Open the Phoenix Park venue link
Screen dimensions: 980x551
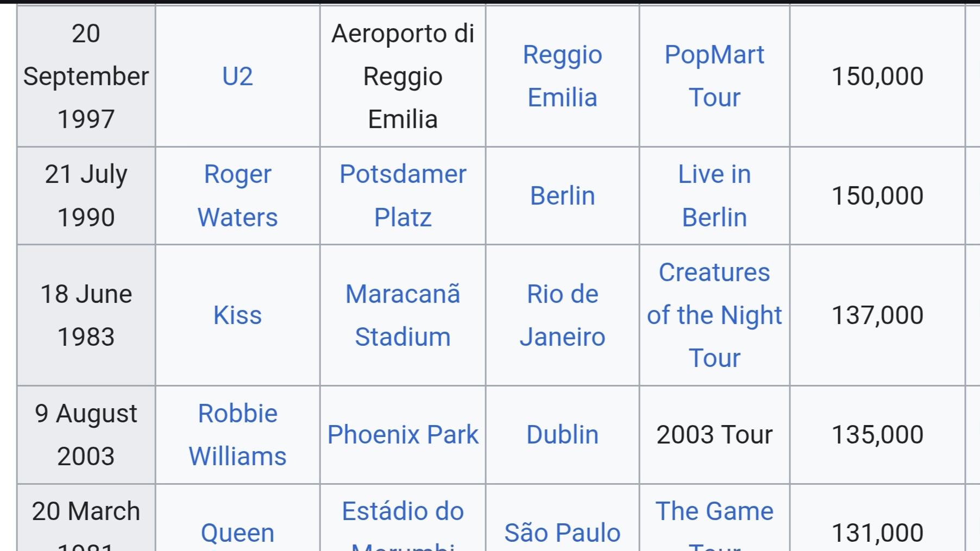click(403, 435)
